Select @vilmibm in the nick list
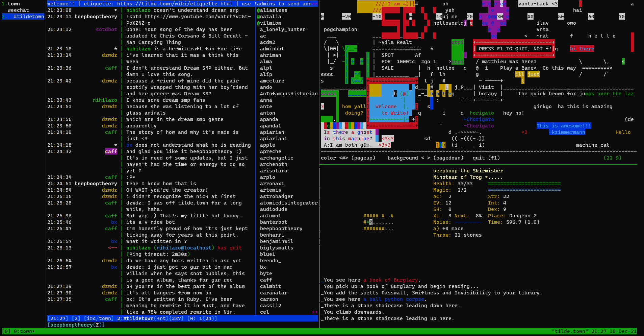 pos(269,23)
